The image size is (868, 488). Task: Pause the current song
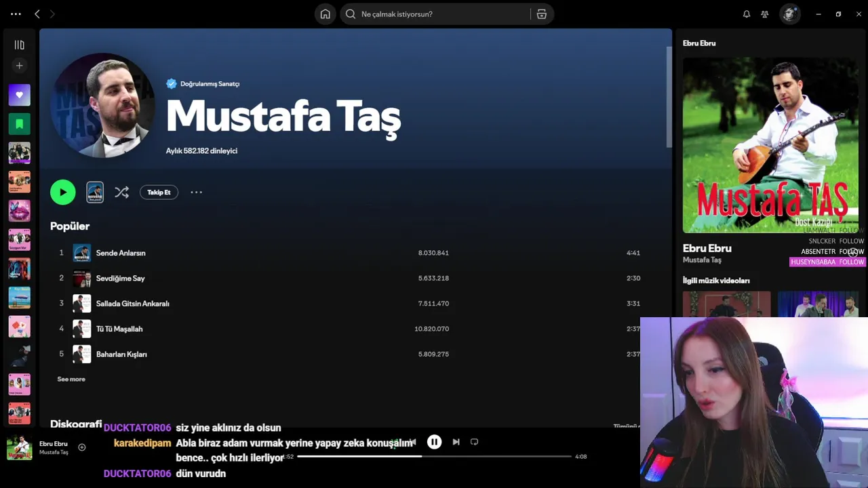[x=434, y=442]
